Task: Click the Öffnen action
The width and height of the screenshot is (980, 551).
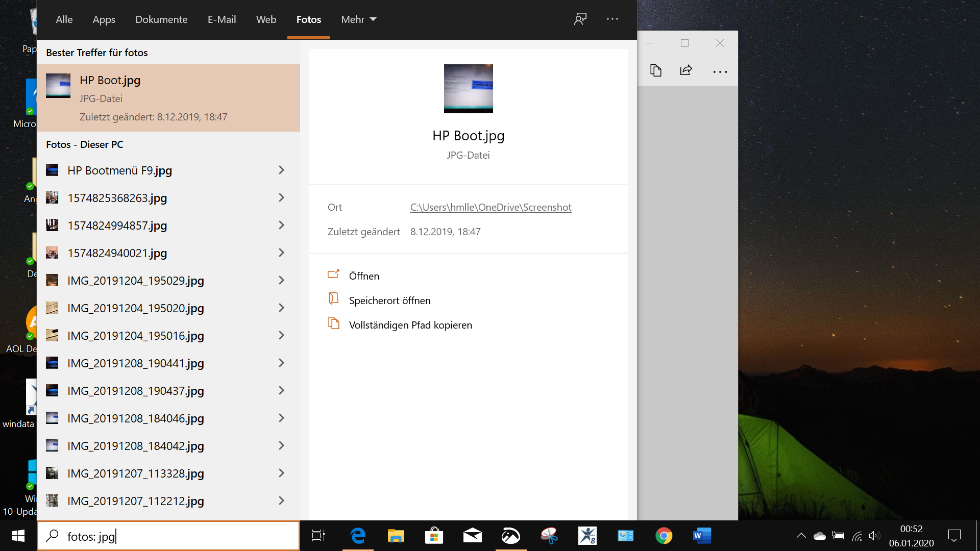Action: click(x=363, y=276)
